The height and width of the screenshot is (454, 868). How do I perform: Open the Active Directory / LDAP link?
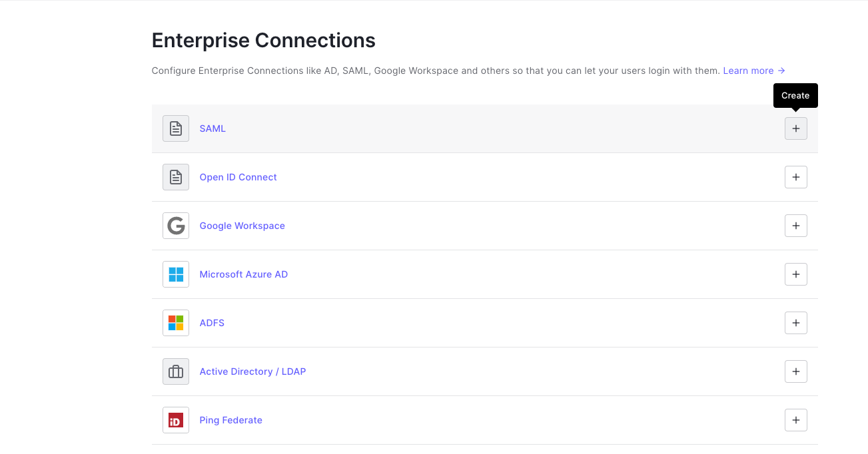(252, 371)
